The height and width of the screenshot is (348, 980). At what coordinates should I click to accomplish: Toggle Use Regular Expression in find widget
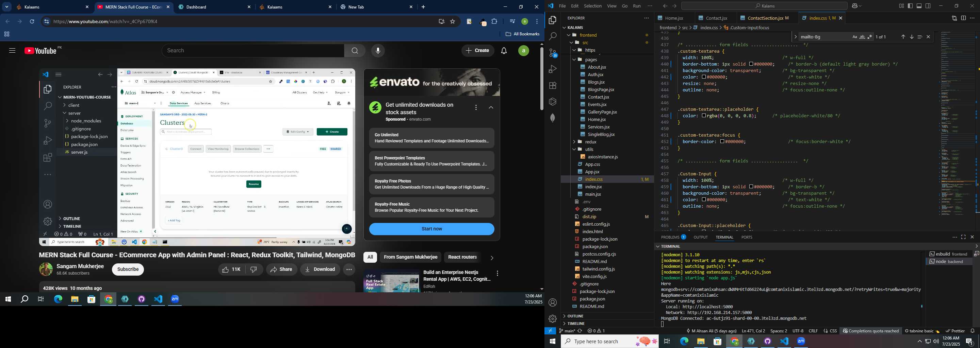pyautogui.click(x=870, y=37)
